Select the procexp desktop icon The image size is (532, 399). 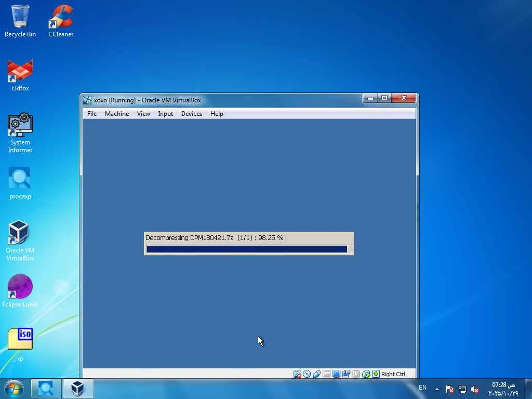point(20,183)
